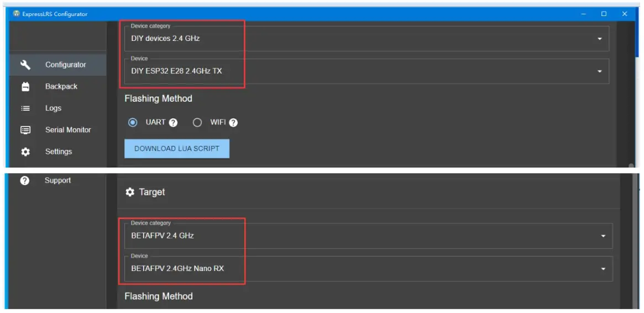Click the Settings gear icon in sidebar

[x=25, y=152]
